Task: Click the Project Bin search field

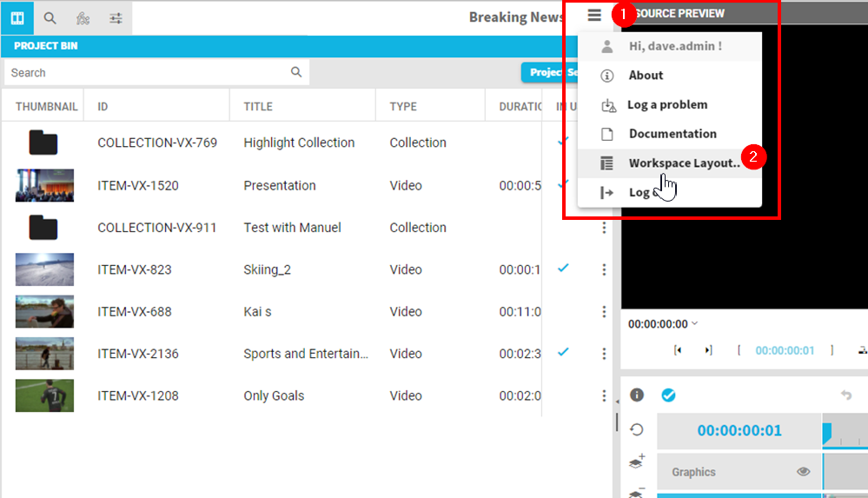Action: click(x=148, y=73)
